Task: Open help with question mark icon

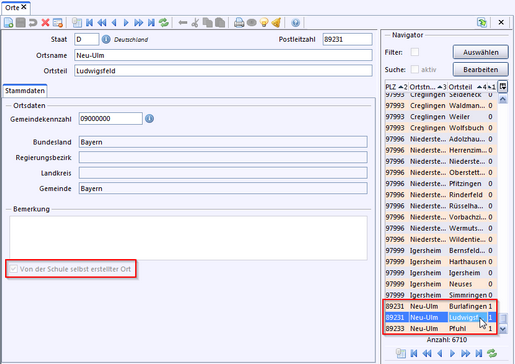Action: (x=295, y=23)
